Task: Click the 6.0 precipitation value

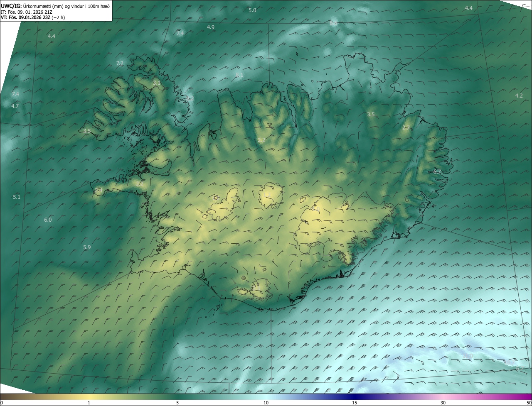Action: pyautogui.click(x=48, y=220)
